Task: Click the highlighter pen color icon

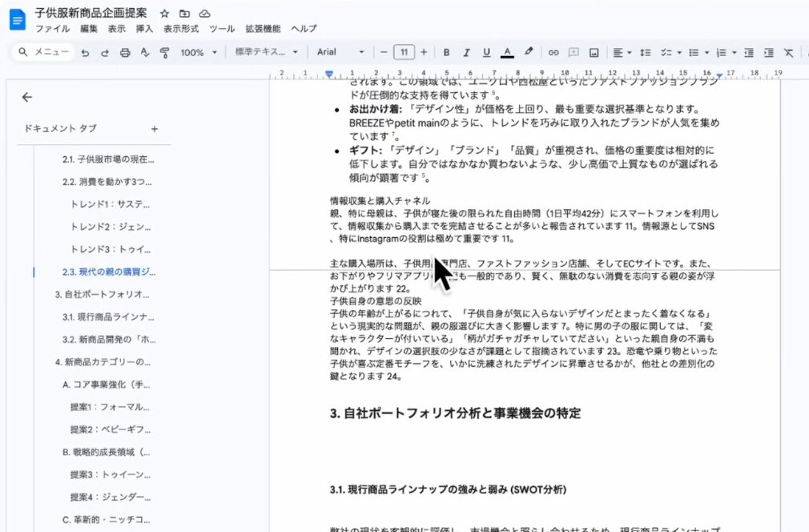Action: point(529,52)
